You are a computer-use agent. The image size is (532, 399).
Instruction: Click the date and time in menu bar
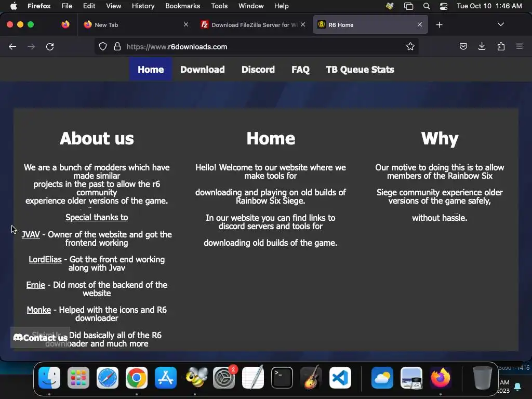[489, 6]
